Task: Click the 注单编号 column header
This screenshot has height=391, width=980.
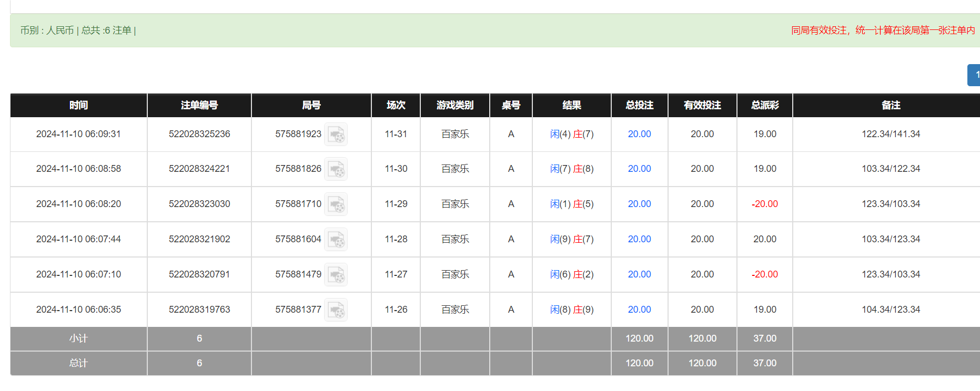Action: click(x=199, y=105)
